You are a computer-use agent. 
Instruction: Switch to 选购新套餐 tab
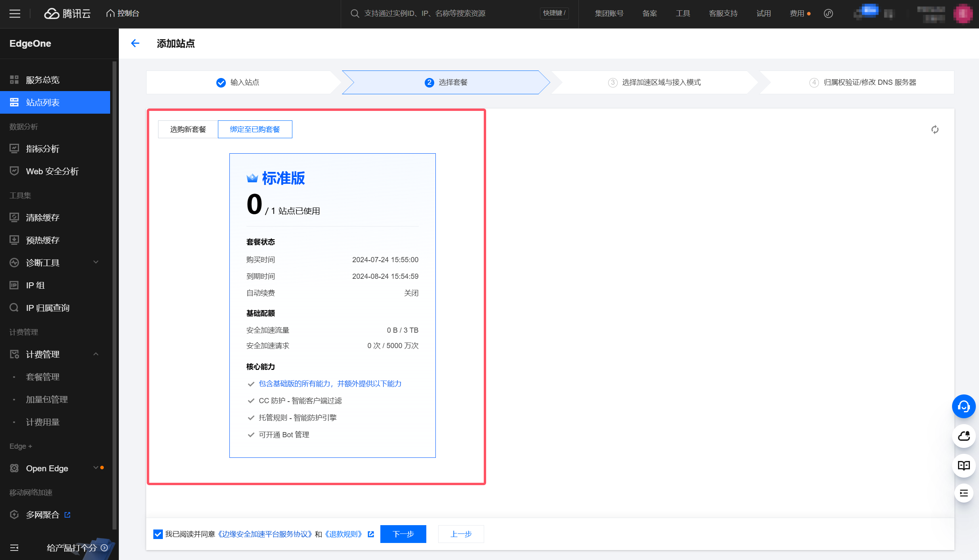pos(187,129)
